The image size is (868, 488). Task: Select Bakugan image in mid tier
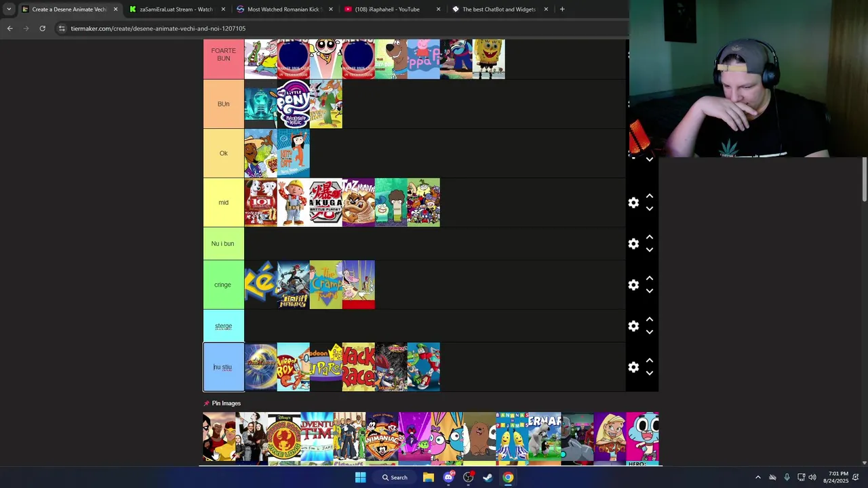326,203
